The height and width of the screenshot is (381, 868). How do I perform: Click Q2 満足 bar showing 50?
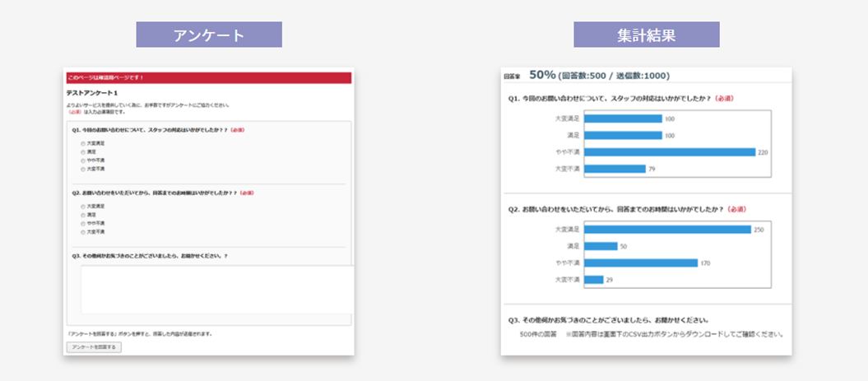[601, 246]
